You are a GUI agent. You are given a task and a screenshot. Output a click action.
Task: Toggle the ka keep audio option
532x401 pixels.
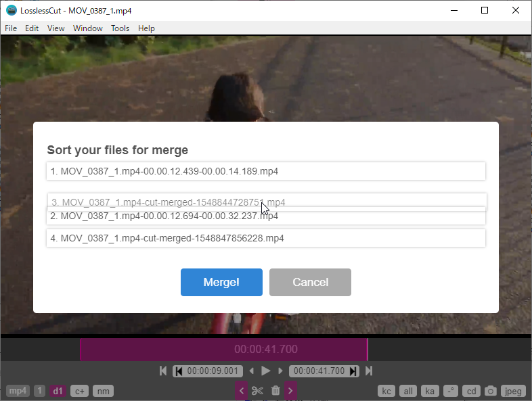pos(430,391)
